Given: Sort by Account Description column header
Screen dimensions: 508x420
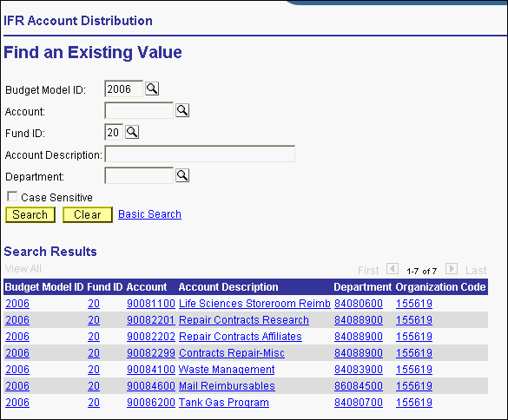Looking at the screenshot, I should (228, 287).
